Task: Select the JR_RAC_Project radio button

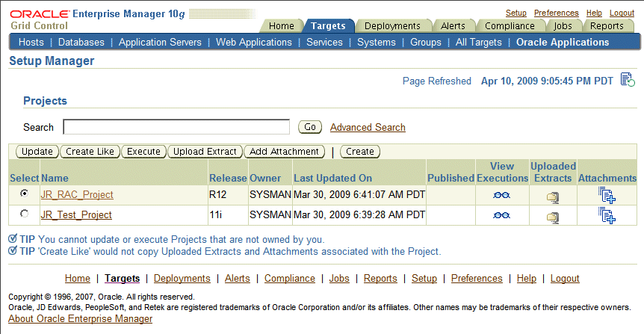Action: pyautogui.click(x=24, y=193)
